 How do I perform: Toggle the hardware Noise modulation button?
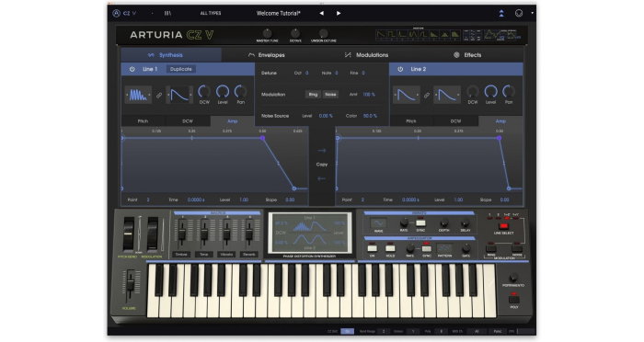pos(517,249)
